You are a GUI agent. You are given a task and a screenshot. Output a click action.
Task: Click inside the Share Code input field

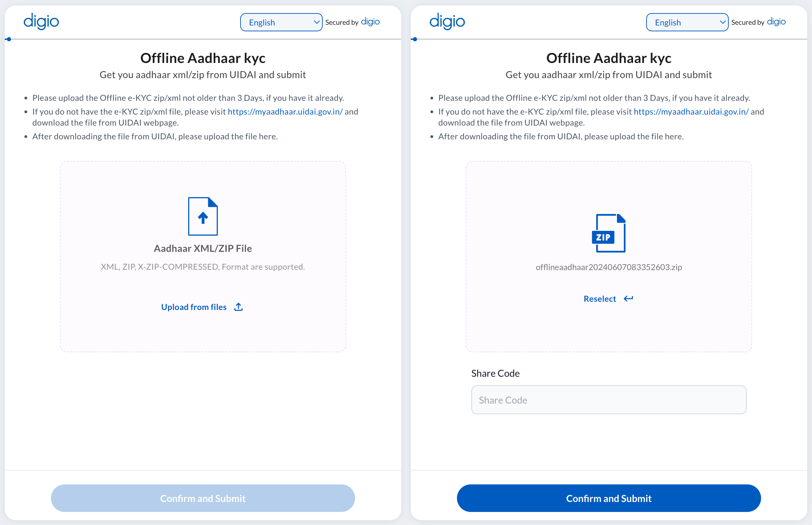[x=608, y=400]
